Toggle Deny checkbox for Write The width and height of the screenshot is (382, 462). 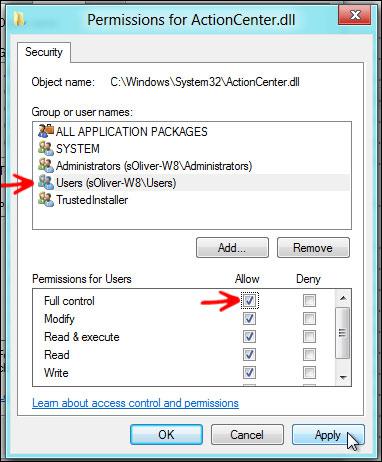pyautogui.click(x=309, y=372)
